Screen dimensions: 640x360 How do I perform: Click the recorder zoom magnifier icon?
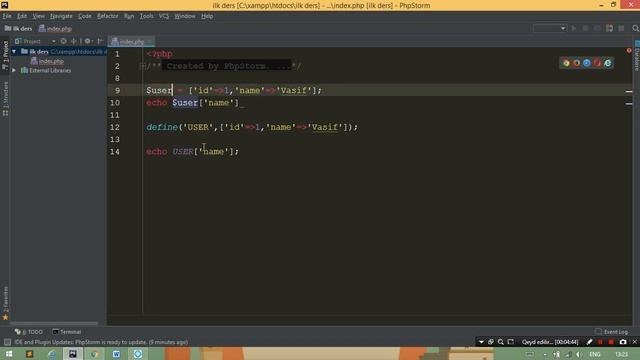click(x=501, y=342)
